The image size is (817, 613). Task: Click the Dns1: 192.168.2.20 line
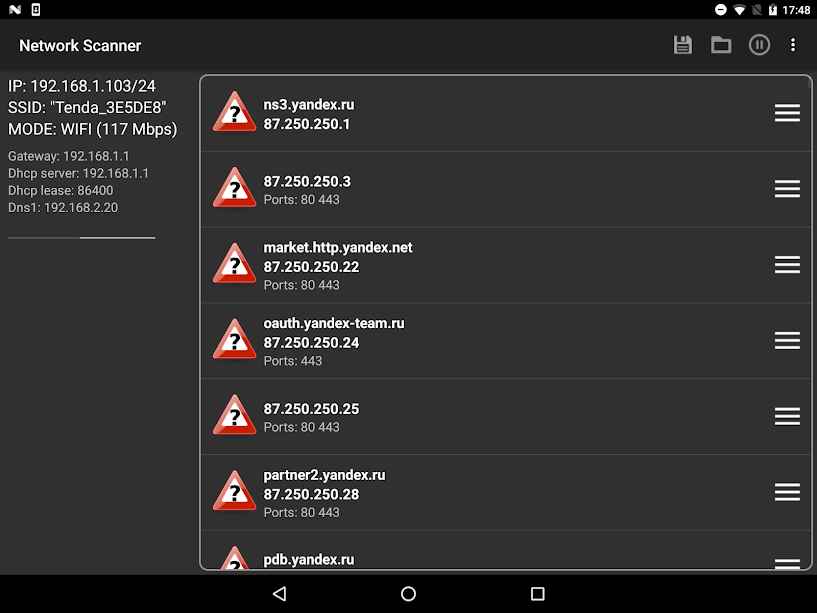tap(63, 207)
